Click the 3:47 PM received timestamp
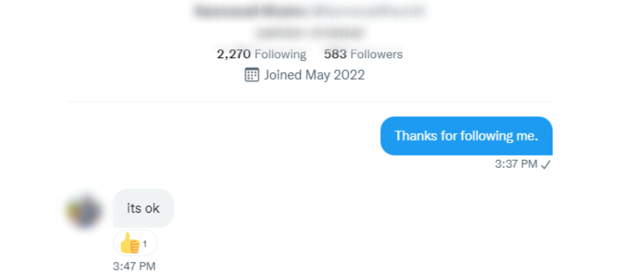The width and height of the screenshot is (644, 276). click(x=134, y=266)
